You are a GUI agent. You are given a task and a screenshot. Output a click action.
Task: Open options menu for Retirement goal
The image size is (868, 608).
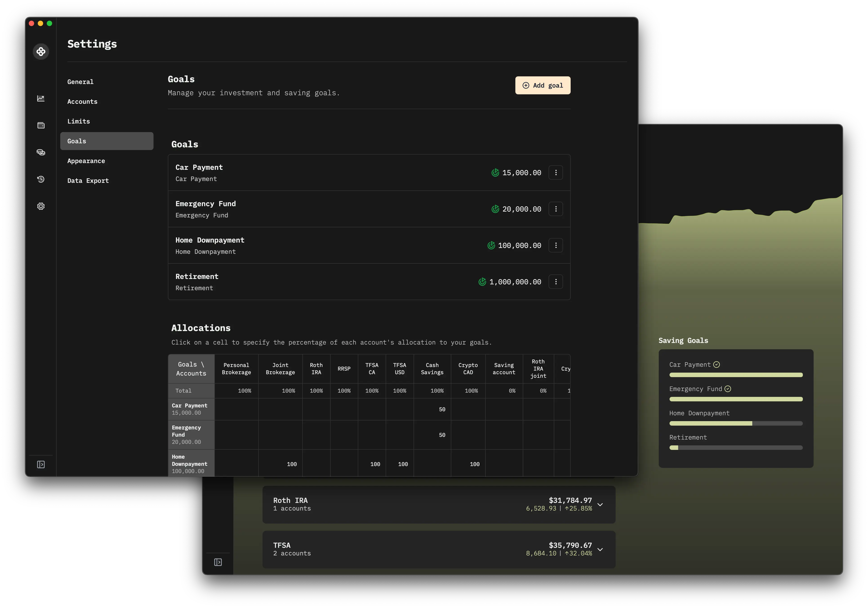(x=556, y=282)
